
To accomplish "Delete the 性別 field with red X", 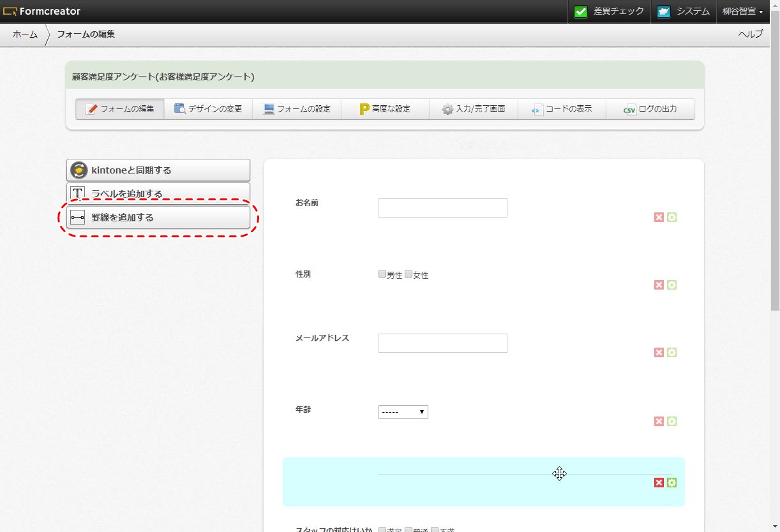I will pos(659,284).
